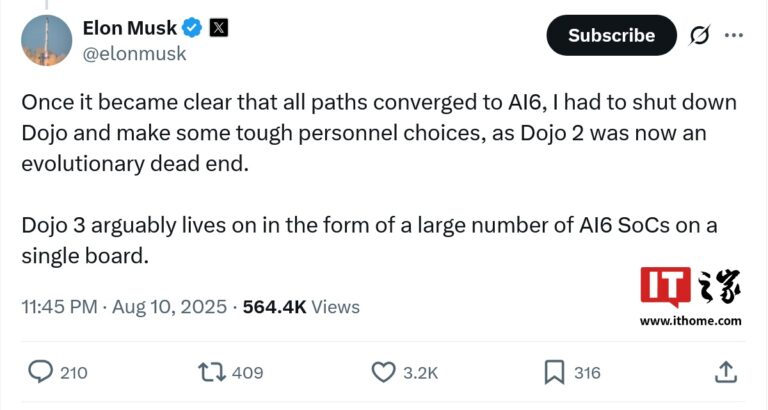Click the 210 replies count
768x410 pixels.
click(x=73, y=373)
